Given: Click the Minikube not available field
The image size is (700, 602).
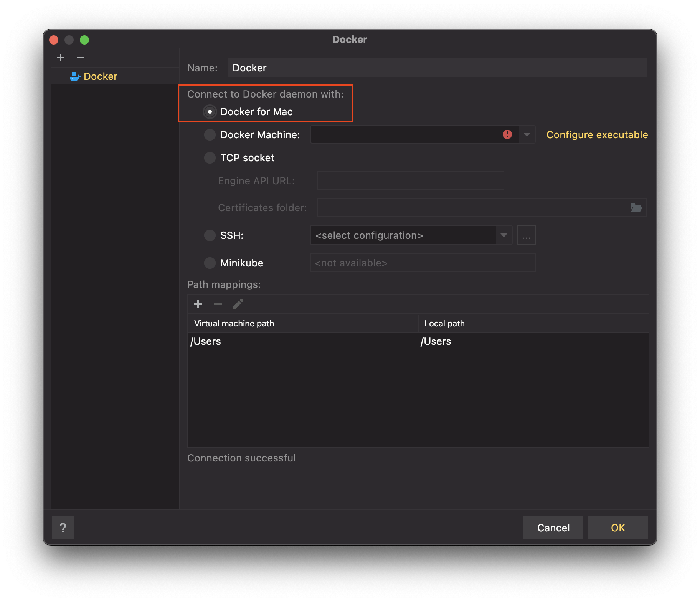Looking at the screenshot, I should (x=423, y=263).
